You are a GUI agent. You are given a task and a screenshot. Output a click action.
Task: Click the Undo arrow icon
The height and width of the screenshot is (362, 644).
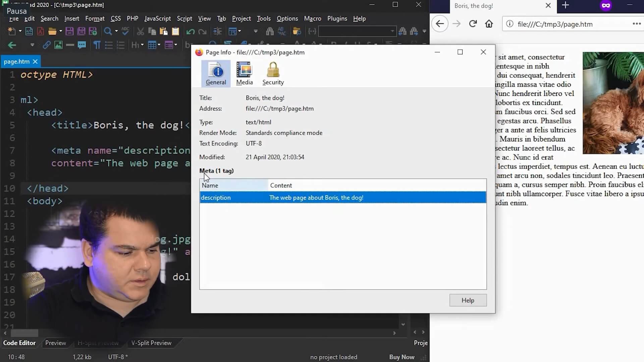190,32
